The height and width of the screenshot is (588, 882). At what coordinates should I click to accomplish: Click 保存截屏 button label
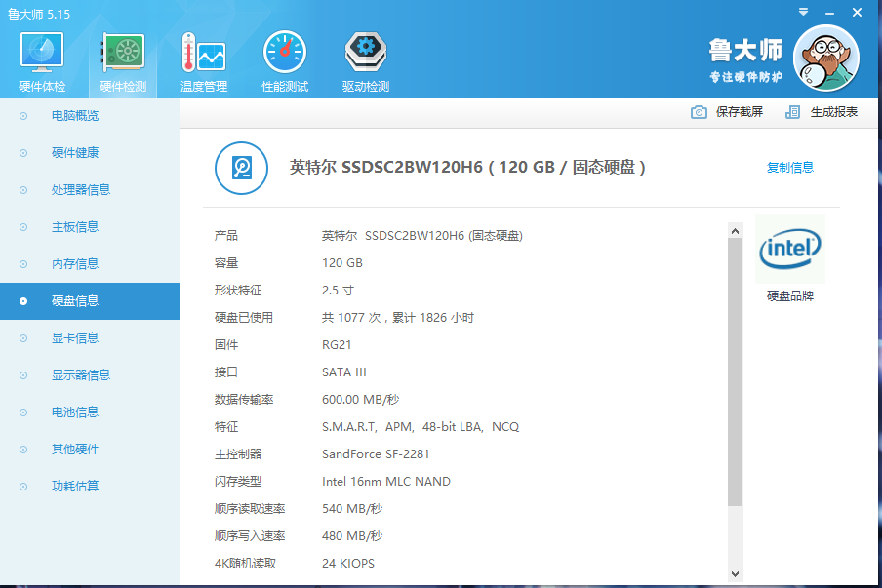click(740, 112)
